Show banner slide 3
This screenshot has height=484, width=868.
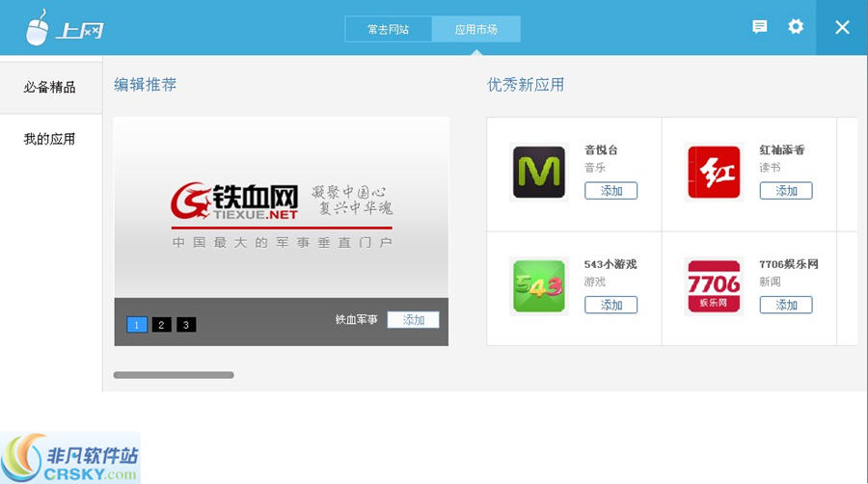click(186, 325)
